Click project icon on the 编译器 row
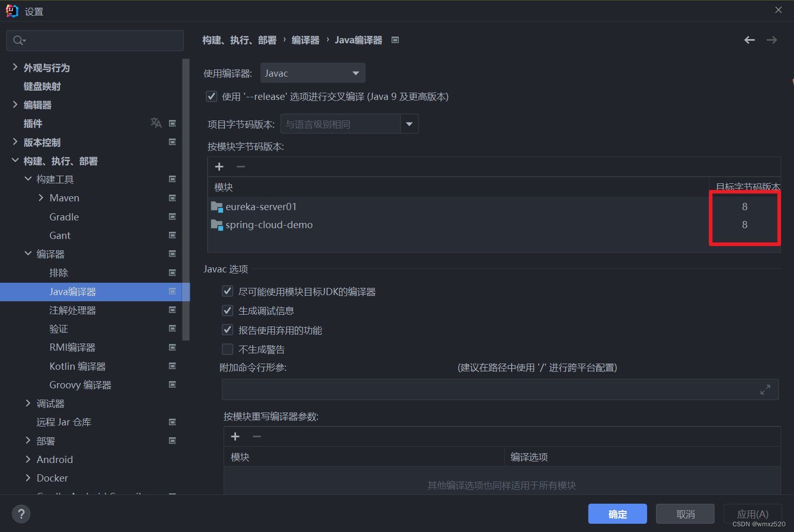The height and width of the screenshot is (532, 794). pyautogui.click(x=173, y=253)
